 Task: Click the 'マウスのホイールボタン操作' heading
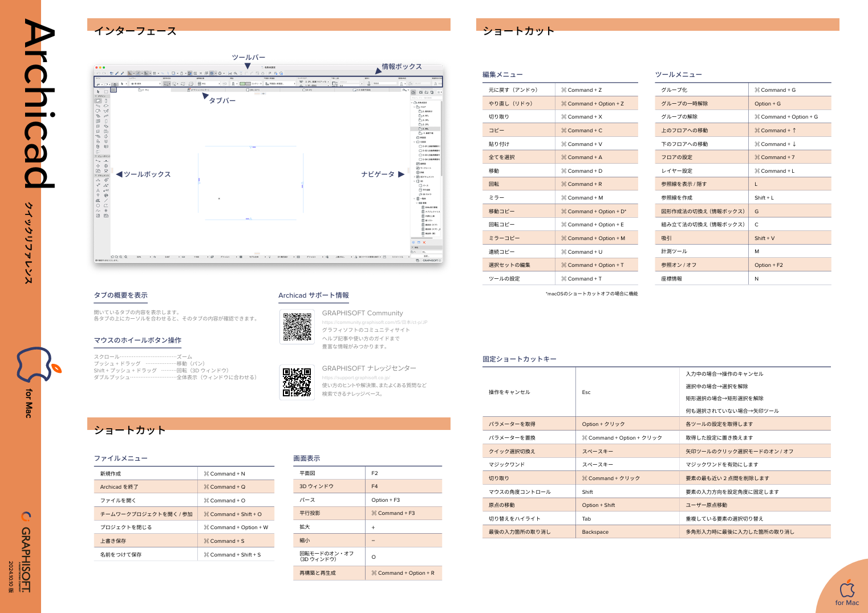(137, 340)
